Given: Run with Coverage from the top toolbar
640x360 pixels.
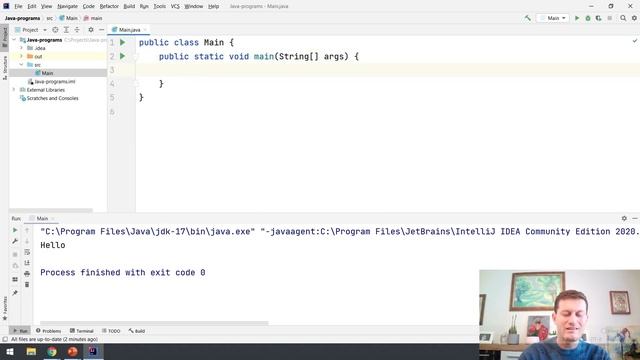Looking at the screenshot, I should pos(598,18).
